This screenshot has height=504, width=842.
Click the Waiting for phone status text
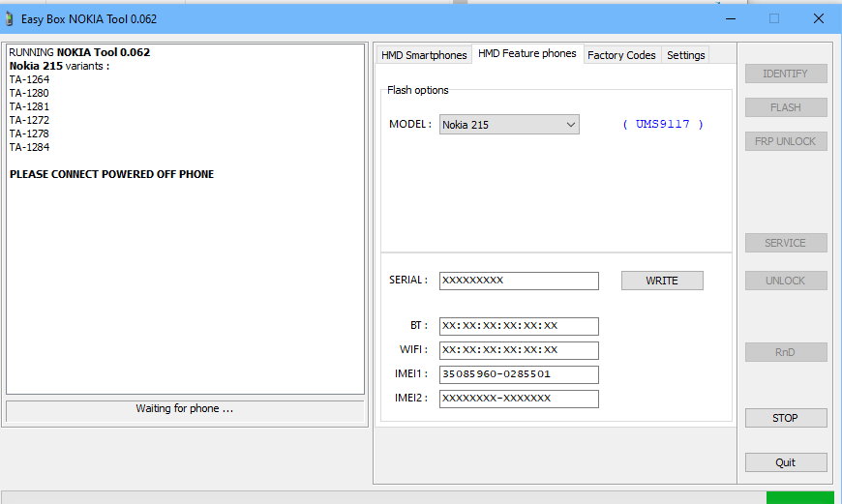coord(184,408)
